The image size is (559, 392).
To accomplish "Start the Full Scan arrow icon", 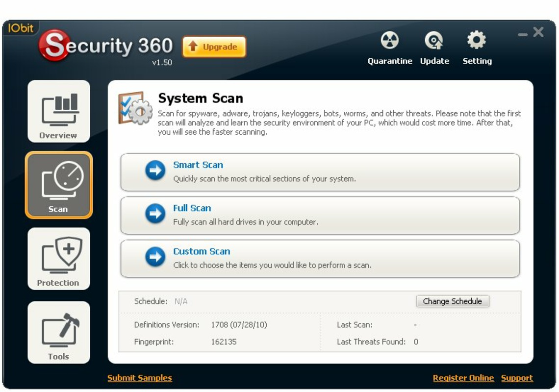I will coord(155,214).
